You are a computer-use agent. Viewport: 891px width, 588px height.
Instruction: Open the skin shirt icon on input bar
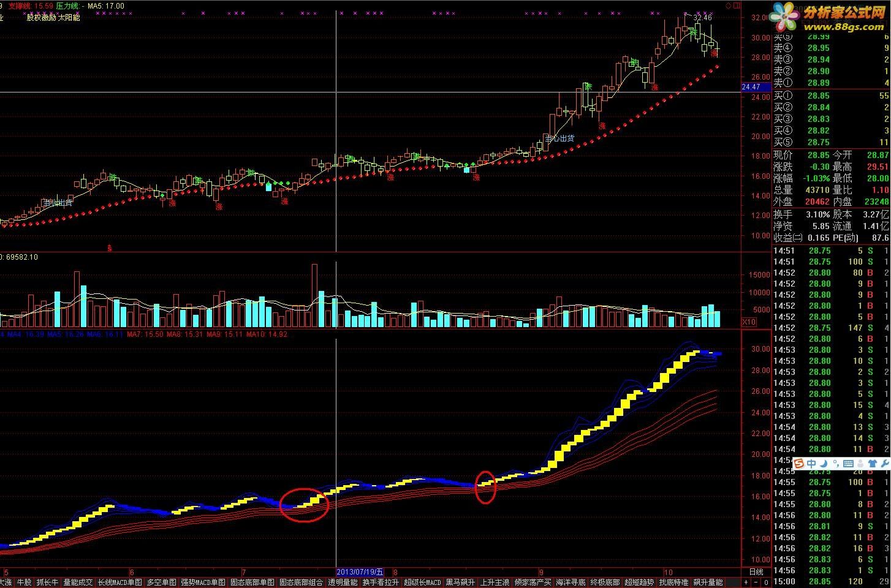pyautogui.click(x=873, y=464)
